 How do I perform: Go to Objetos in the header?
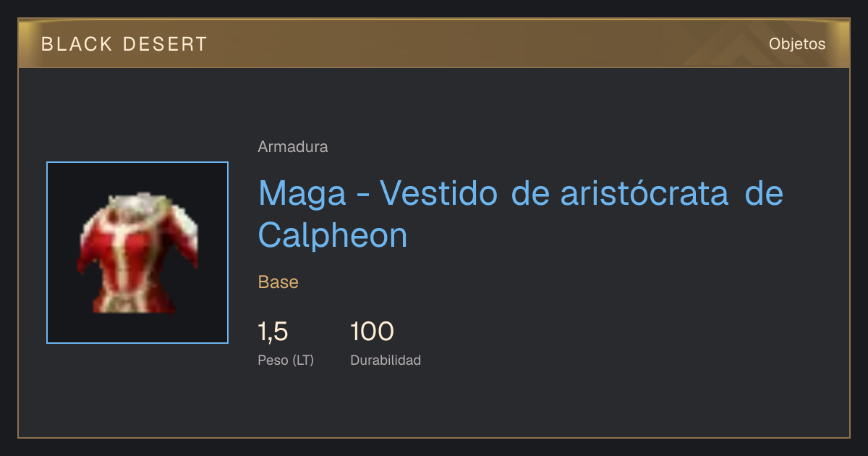797,44
